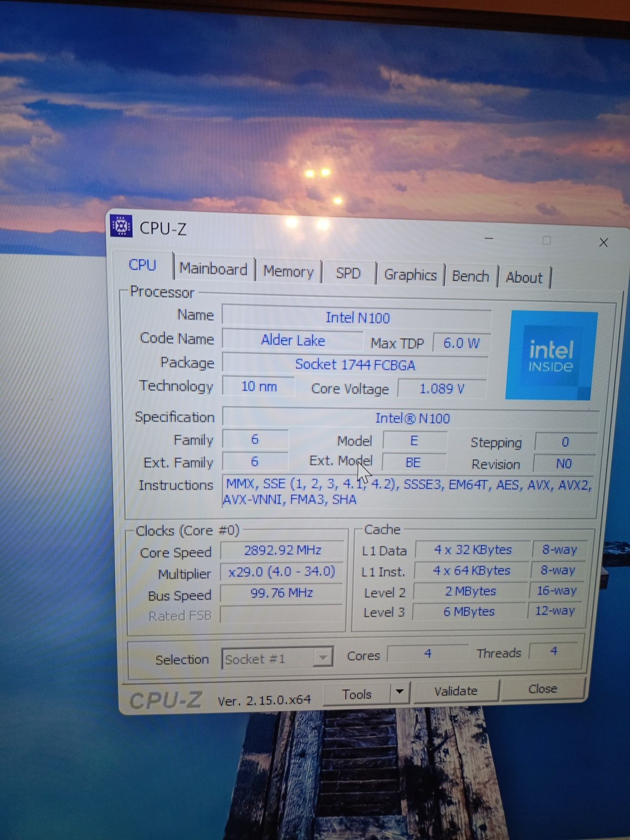Expand the Tools button dropdown arrow
The width and height of the screenshot is (630, 840).
point(399,691)
